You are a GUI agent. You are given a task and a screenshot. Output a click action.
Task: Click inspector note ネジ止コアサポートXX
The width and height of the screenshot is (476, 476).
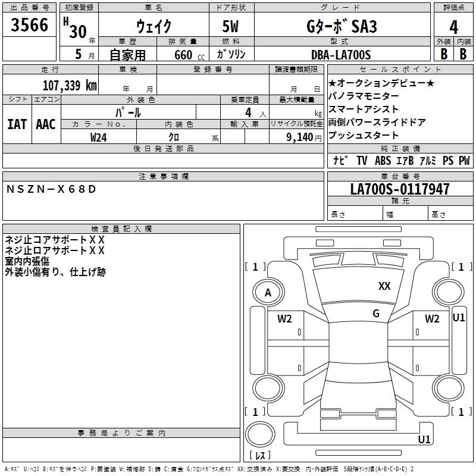[55, 240]
